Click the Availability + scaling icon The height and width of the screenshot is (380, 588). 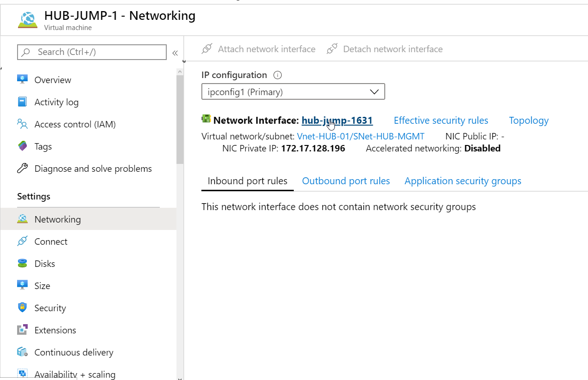point(23,373)
